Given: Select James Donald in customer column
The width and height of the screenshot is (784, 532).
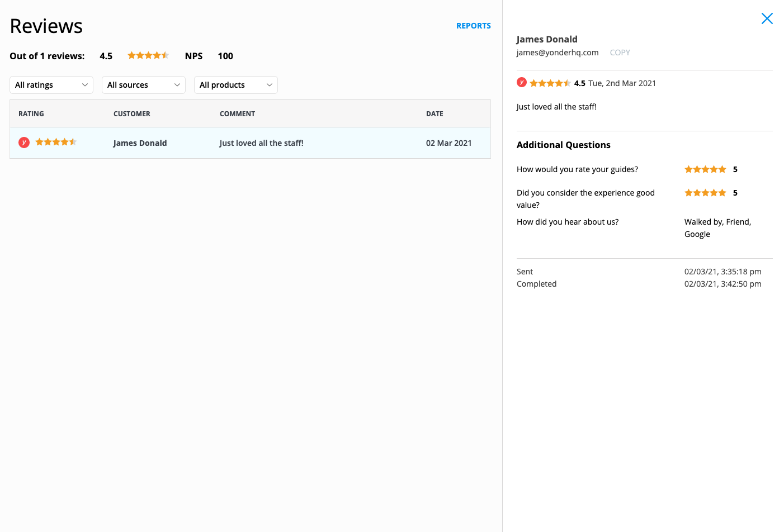Looking at the screenshot, I should coord(140,143).
